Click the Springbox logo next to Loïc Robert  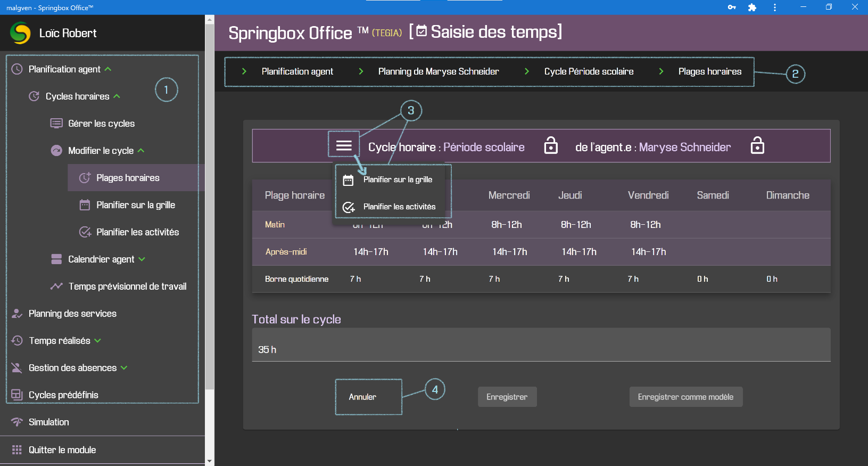20,33
